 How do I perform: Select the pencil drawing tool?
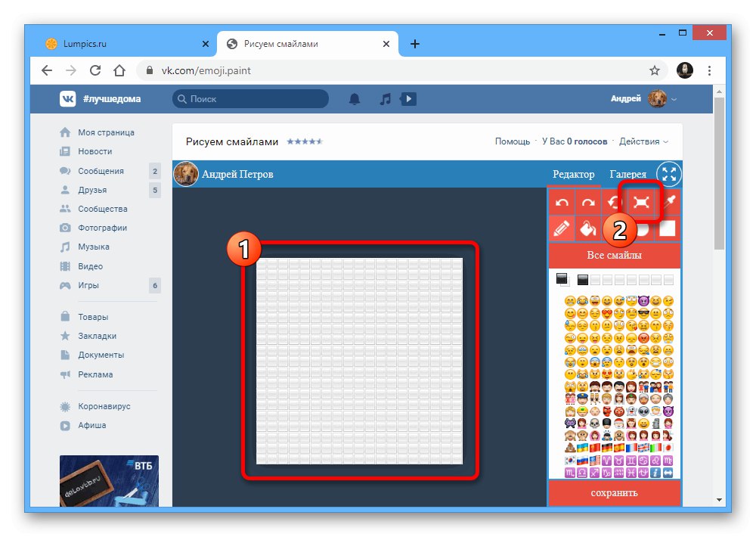(x=562, y=228)
